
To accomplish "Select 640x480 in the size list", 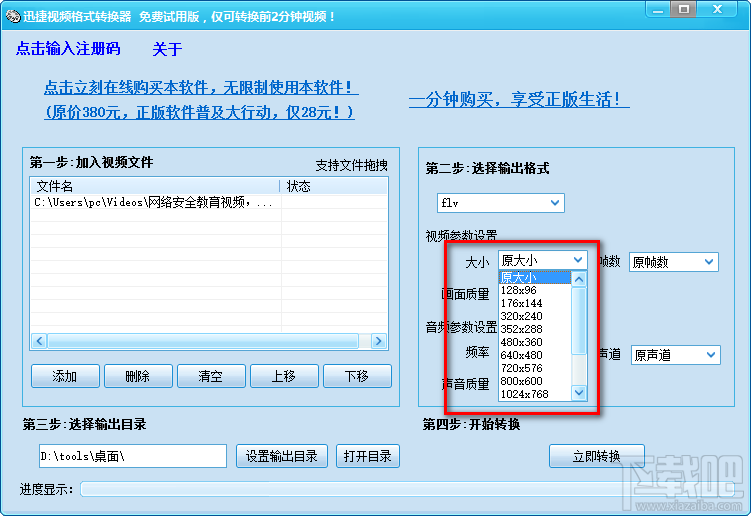I will click(535, 355).
